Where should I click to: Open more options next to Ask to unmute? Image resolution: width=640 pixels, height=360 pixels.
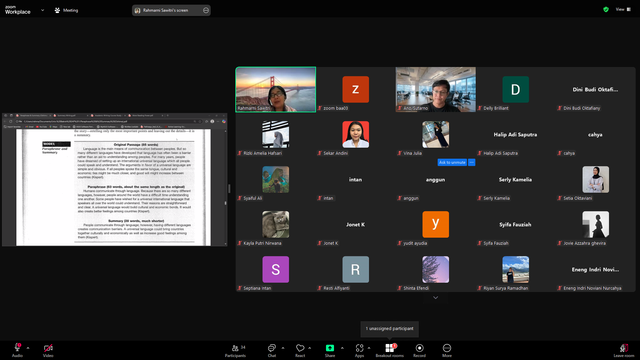coord(471,162)
